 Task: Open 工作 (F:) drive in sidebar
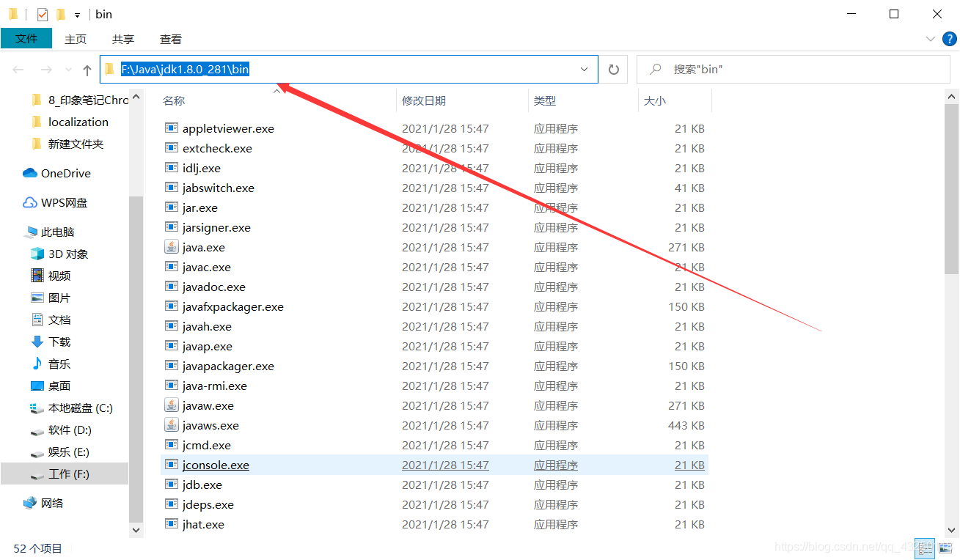[x=69, y=474]
